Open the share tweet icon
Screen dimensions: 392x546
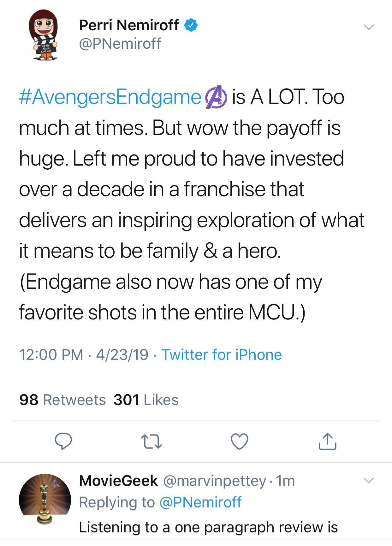pyautogui.click(x=327, y=441)
